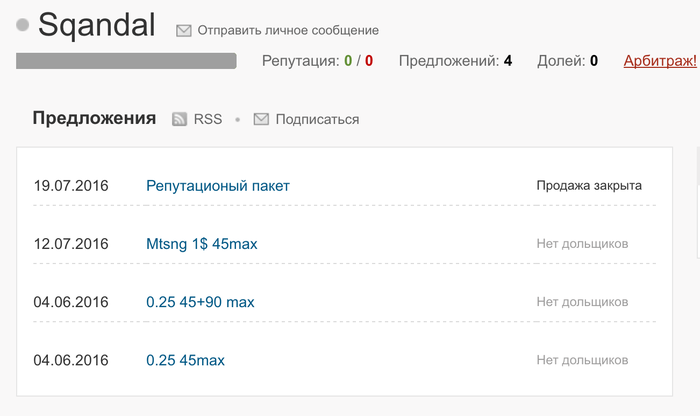The height and width of the screenshot is (416, 700).
Task: Click the Продажа закрыта status
Action: tap(589, 185)
